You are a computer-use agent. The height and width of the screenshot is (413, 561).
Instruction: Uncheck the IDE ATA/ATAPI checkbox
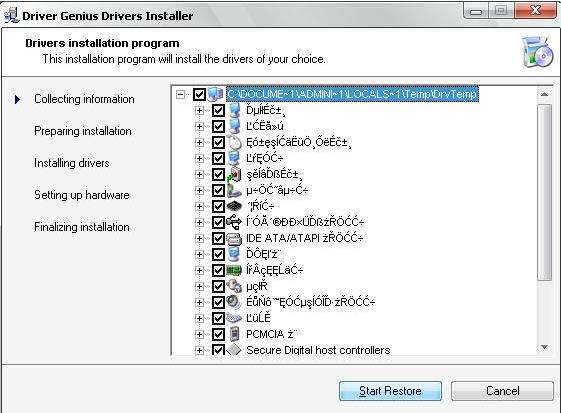pyautogui.click(x=218, y=238)
